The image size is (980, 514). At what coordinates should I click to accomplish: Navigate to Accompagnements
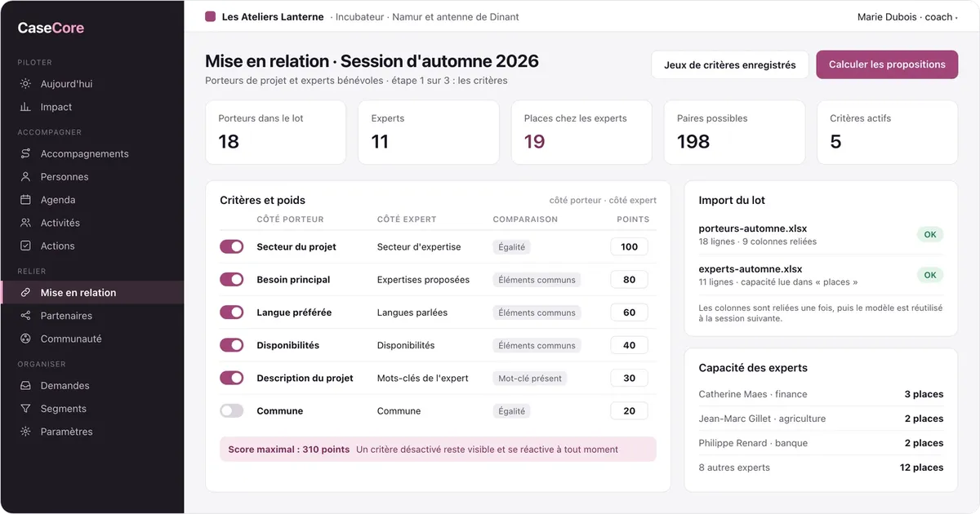(92, 153)
